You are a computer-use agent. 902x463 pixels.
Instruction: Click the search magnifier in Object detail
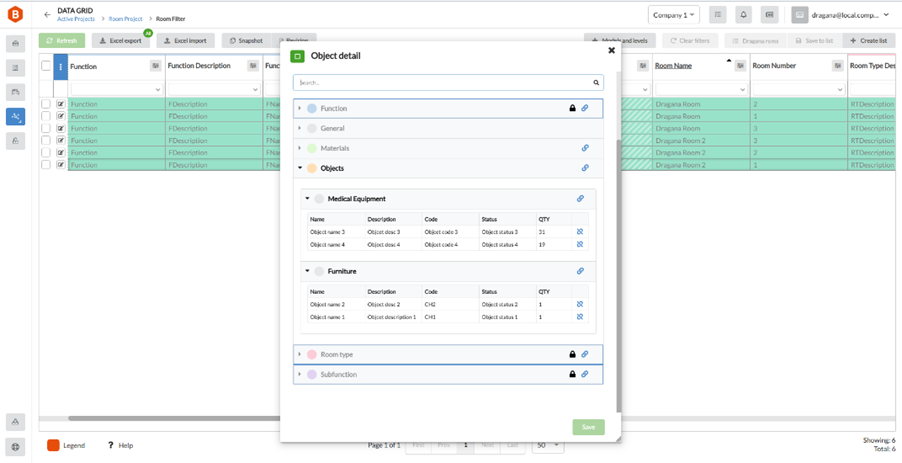597,83
